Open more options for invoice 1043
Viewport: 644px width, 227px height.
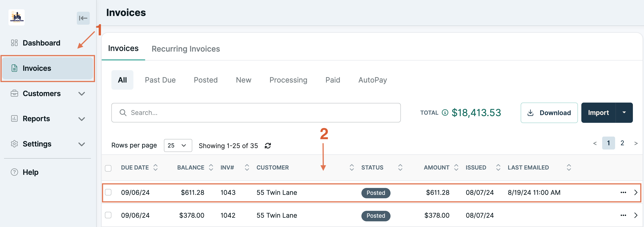point(623,192)
